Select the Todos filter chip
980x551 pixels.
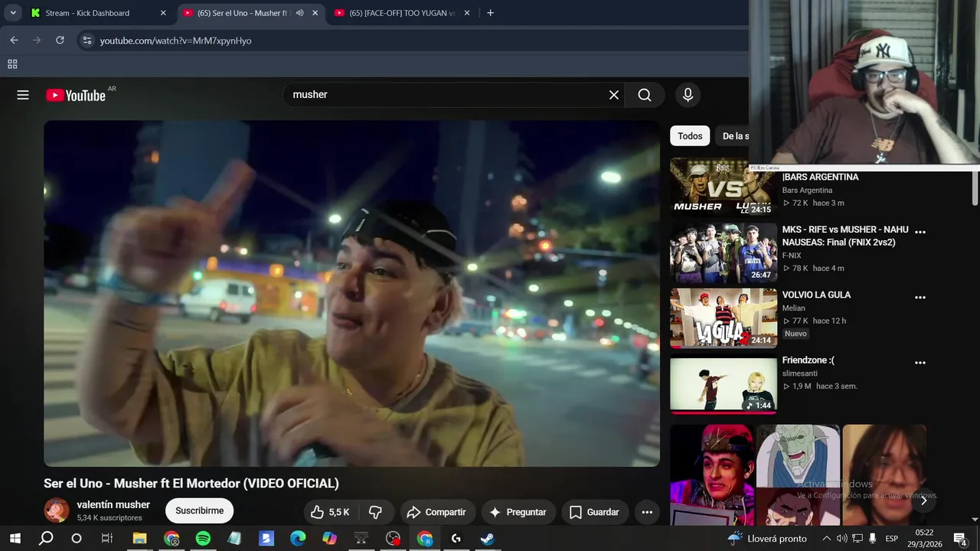[x=690, y=136]
